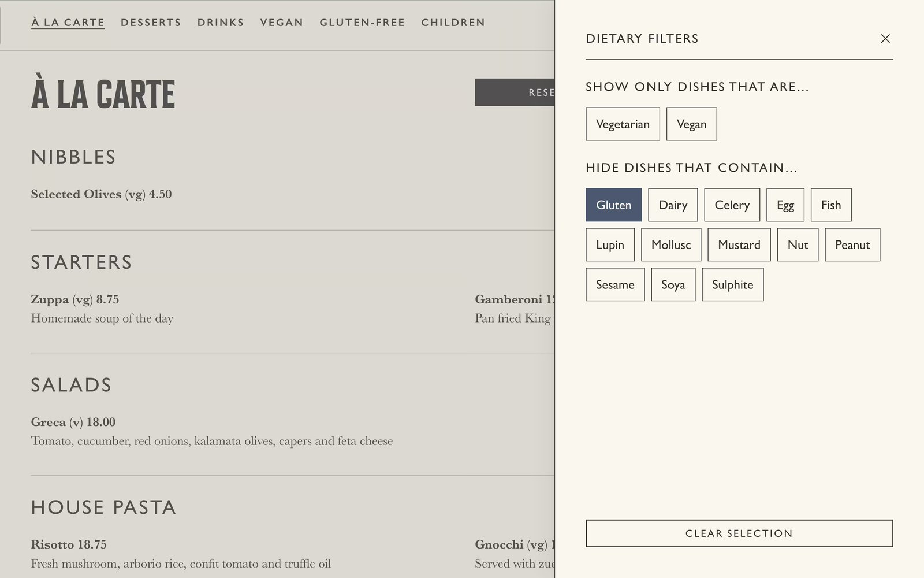This screenshot has height=578, width=924.
Task: Hide dishes containing Dairy
Action: click(673, 205)
